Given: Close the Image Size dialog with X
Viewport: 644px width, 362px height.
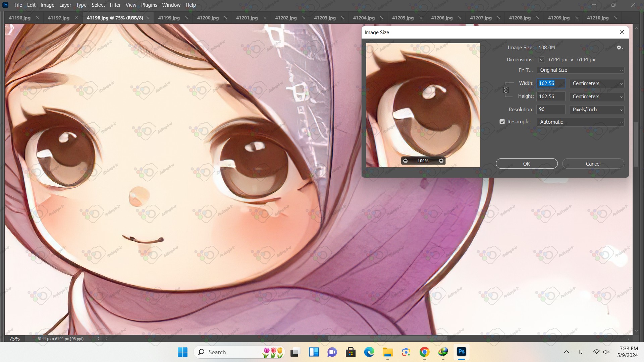Looking at the screenshot, I should coord(622,32).
